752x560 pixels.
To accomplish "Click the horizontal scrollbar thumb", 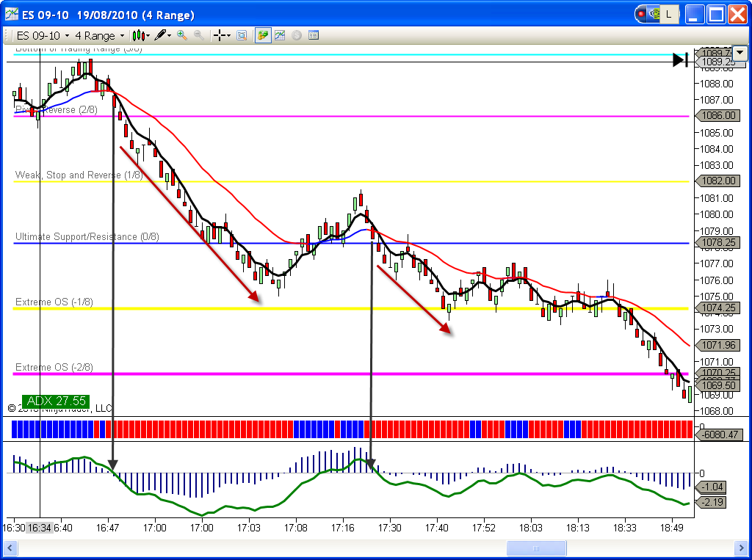I will click(536, 548).
